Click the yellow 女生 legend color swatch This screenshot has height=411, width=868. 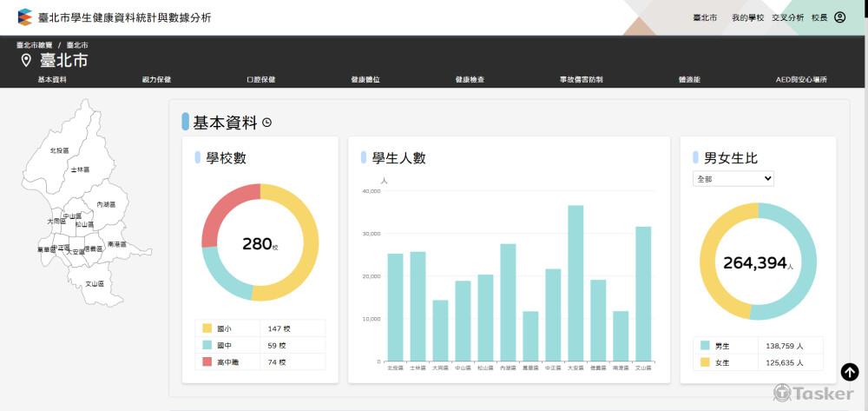pyautogui.click(x=705, y=362)
